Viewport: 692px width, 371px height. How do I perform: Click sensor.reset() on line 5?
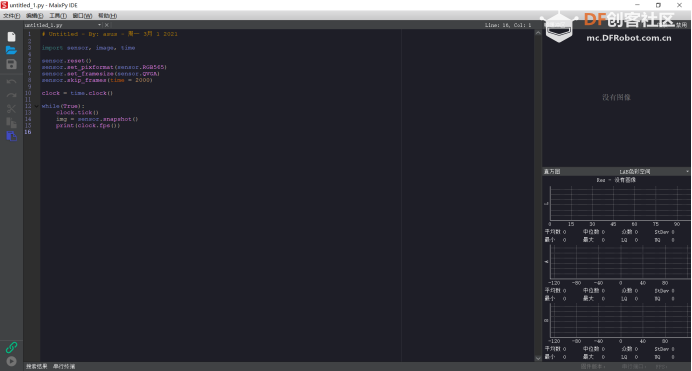pyautogui.click(x=67, y=61)
